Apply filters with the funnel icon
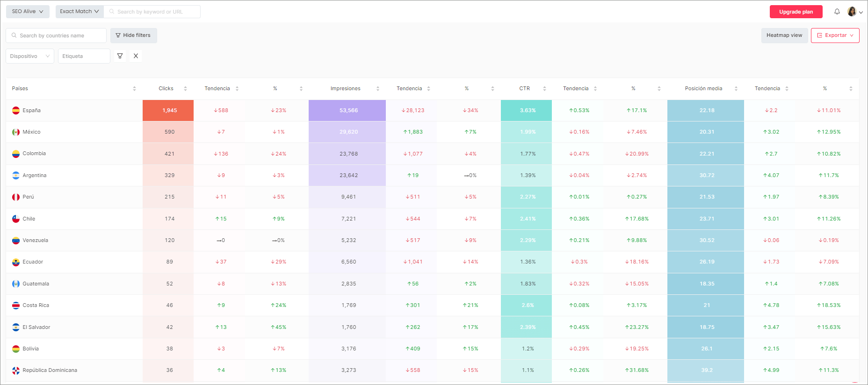This screenshot has height=385, width=868. (x=120, y=56)
